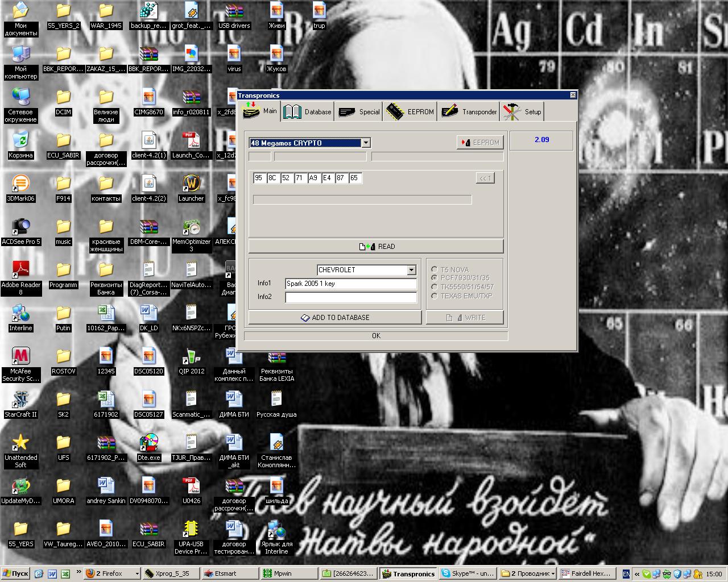Image resolution: width=728 pixels, height=582 pixels.
Task: Switch to Etsmart taskbar window
Action: click(x=229, y=573)
